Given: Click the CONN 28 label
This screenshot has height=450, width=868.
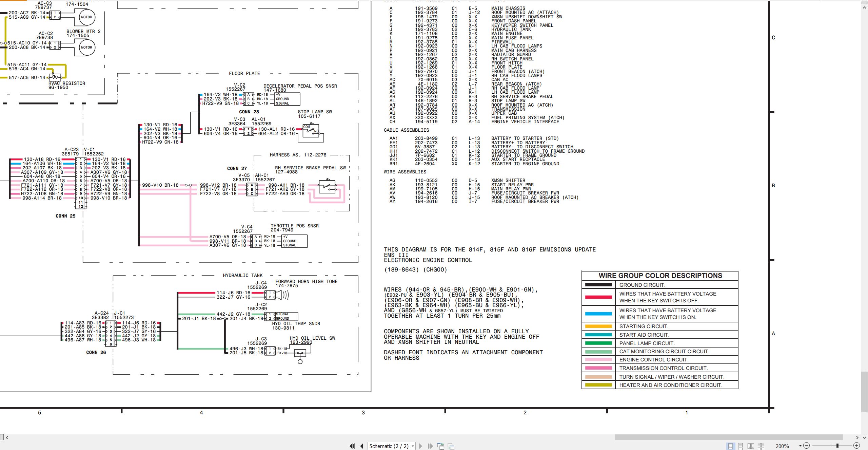Looking at the screenshot, I should coord(249,112).
